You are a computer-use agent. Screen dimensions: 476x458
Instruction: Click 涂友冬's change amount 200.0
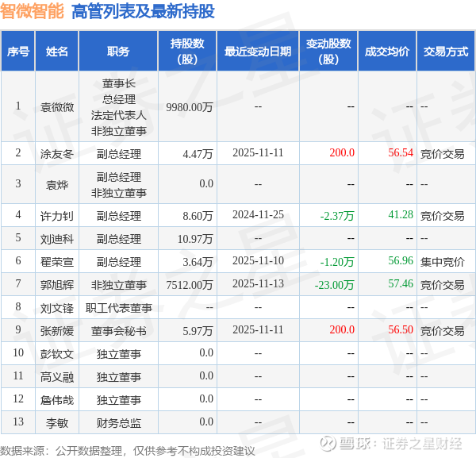(342, 152)
